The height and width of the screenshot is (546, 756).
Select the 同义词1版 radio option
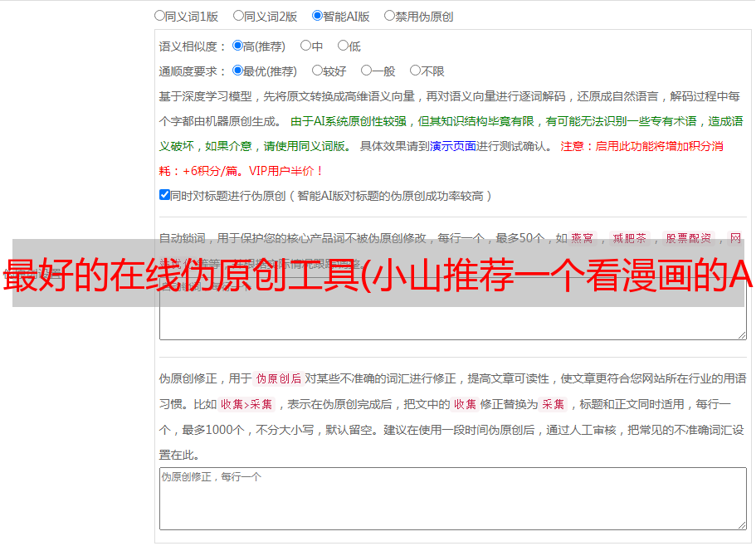[x=159, y=16]
